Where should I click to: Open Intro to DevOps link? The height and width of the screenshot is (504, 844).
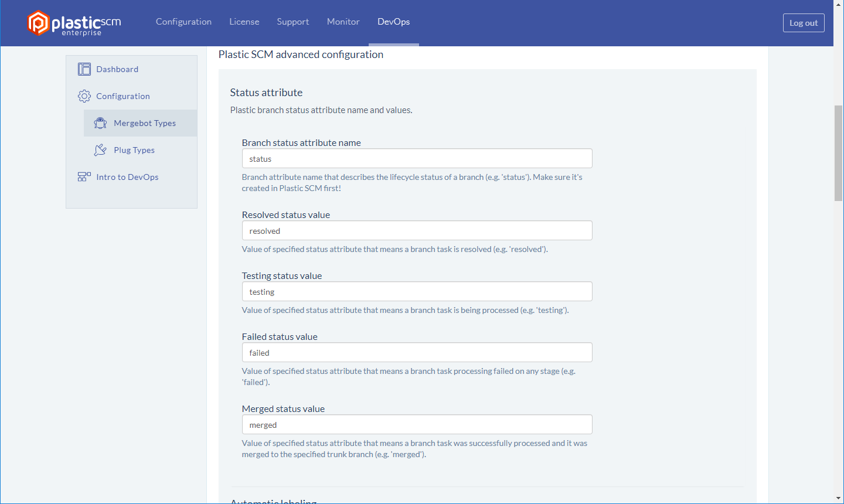point(127,177)
